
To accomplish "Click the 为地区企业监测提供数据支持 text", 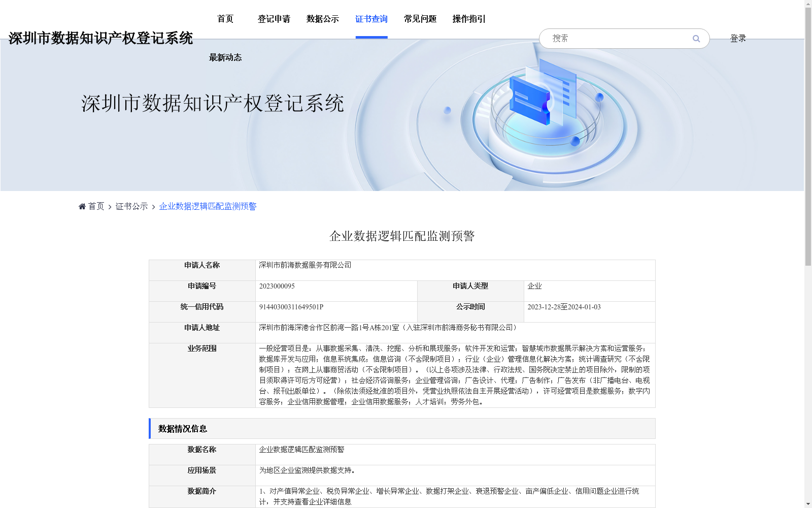I will pos(307,470).
